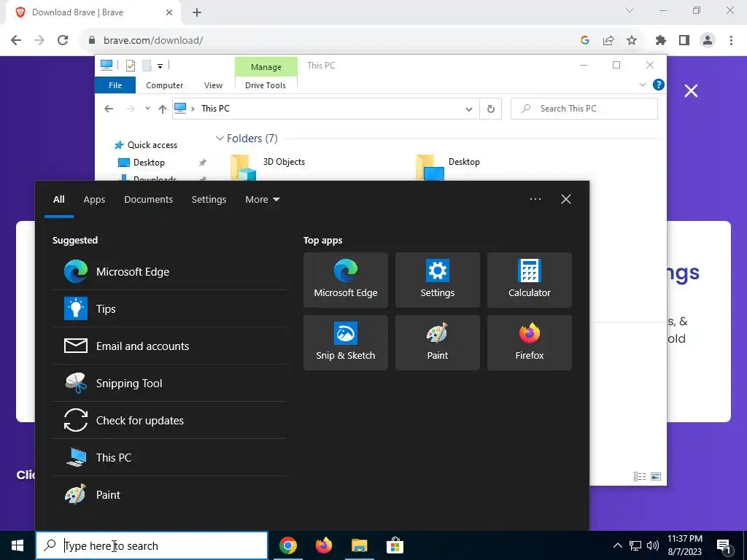The width and height of the screenshot is (747, 560).
Task: Open Microsoft Store from taskbar
Action: (395, 545)
